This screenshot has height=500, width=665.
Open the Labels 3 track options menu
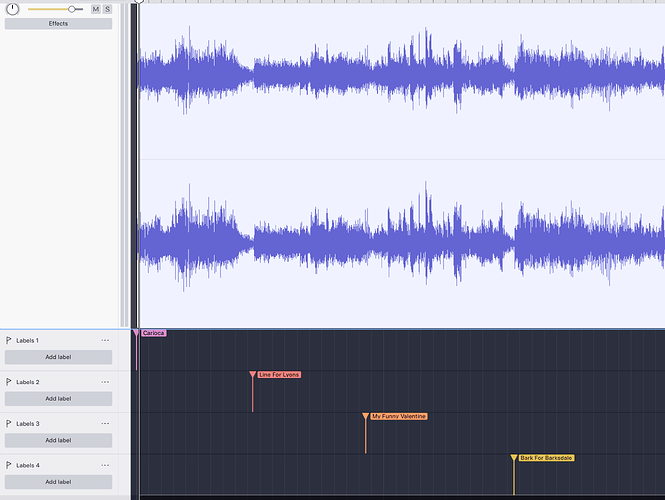click(x=105, y=423)
